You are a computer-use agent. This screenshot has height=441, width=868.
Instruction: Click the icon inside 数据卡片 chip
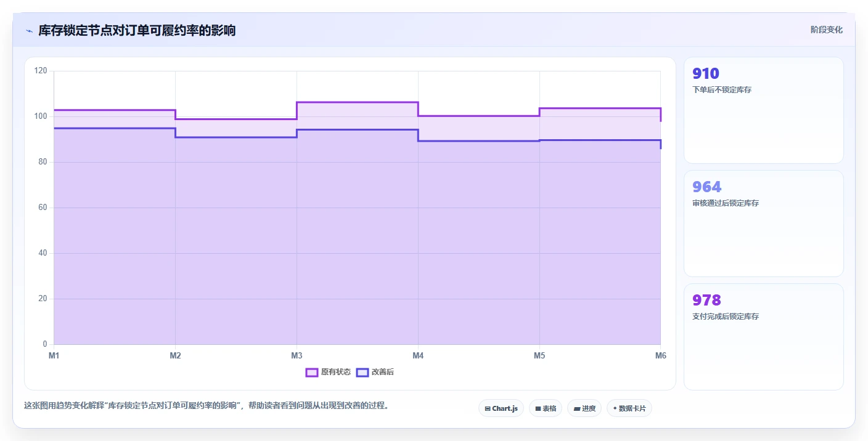[615, 408]
